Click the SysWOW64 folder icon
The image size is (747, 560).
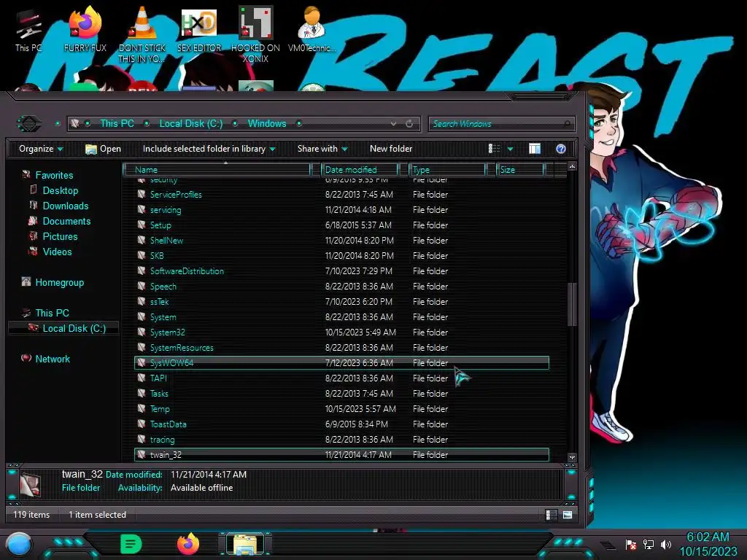click(x=141, y=362)
